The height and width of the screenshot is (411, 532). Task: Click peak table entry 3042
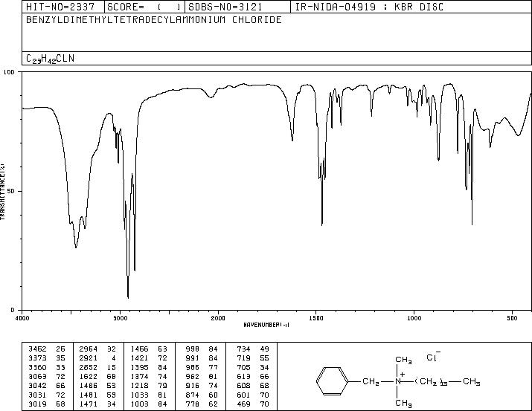[x=37, y=386]
